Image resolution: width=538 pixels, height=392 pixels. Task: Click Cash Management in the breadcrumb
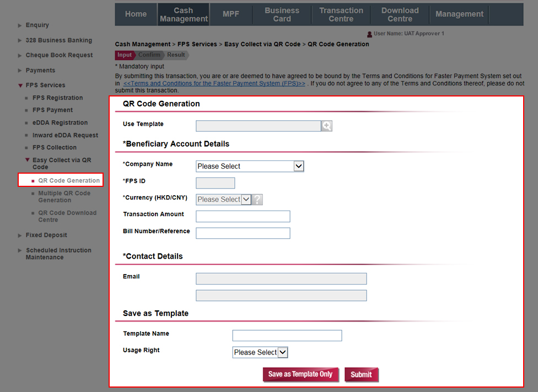click(143, 44)
